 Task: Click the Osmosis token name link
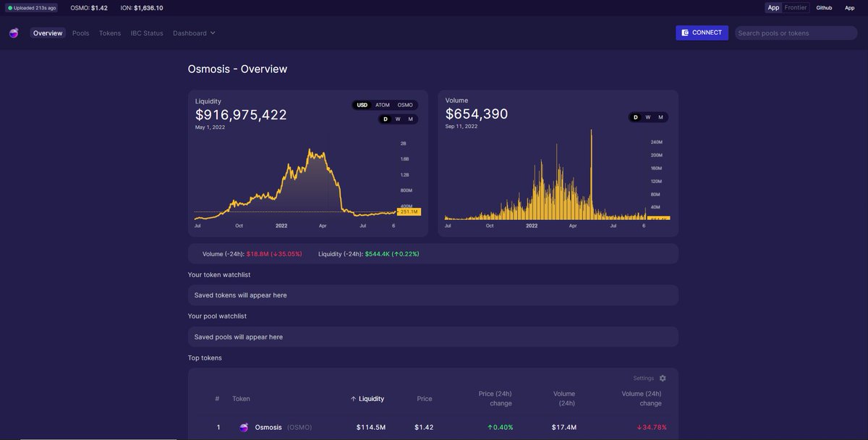268,428
